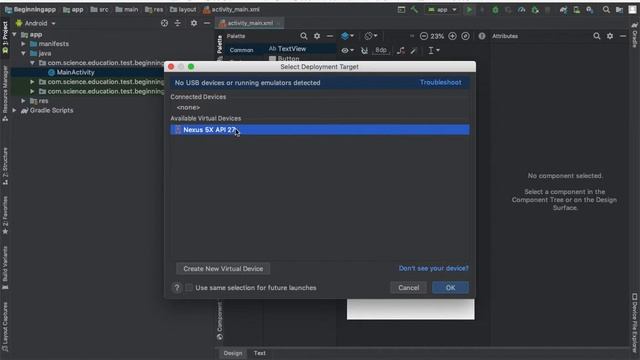640x360 pixels.
Task: Open the Resource Manager side tab
Action: point(5,93)
